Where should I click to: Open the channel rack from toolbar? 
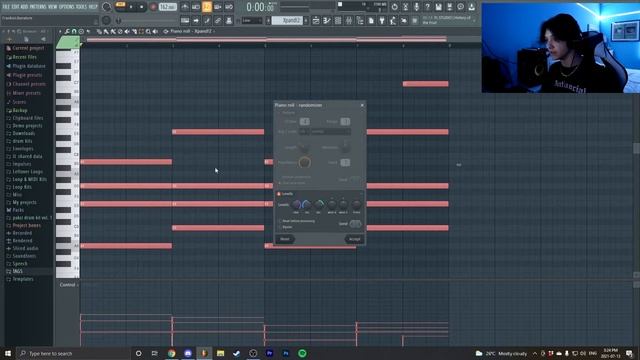tap(338, 20)
